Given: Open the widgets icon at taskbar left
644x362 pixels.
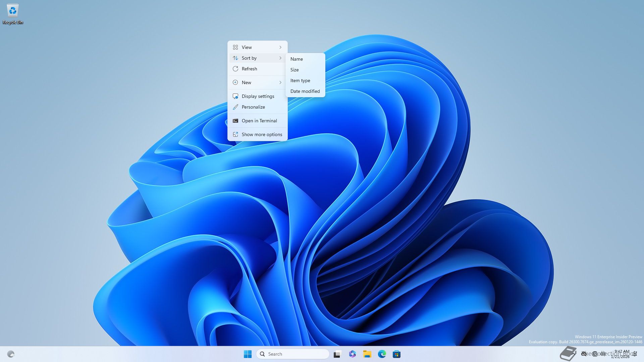Looking at the screenshot, I should click(x=11, y=354).
